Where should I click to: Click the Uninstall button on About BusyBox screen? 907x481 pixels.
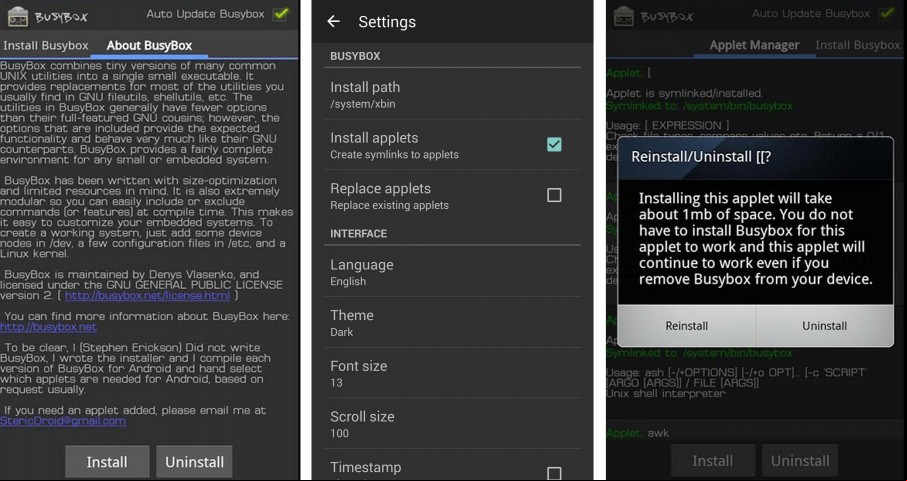click(x=194, y=462)
